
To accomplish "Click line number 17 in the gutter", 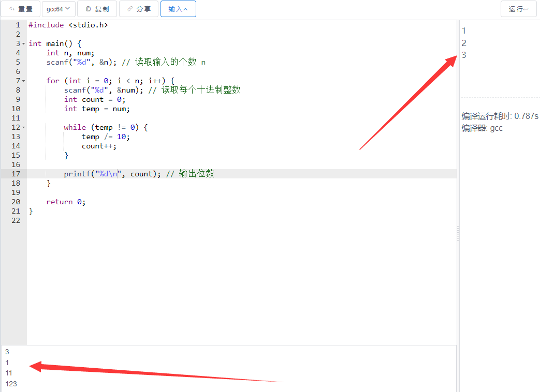I will pyautogui.click(x=16, y=174).
